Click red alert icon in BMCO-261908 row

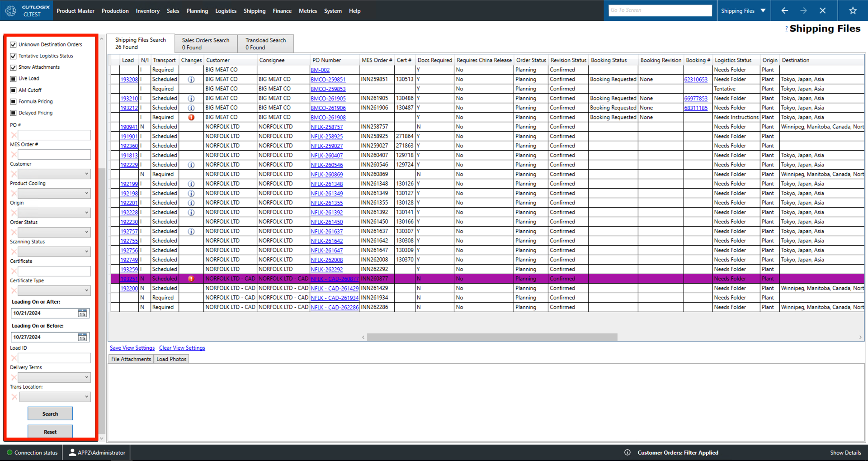tap(191, 117)
